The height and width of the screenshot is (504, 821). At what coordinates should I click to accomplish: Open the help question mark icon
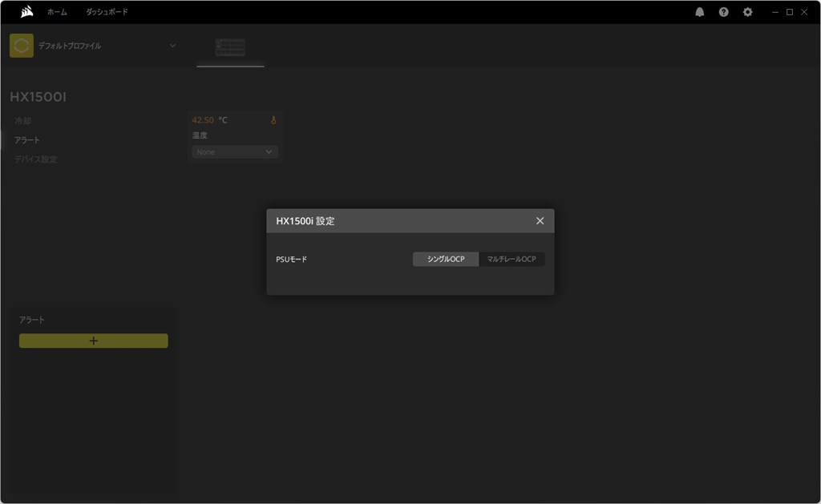(x=724, y=12)
